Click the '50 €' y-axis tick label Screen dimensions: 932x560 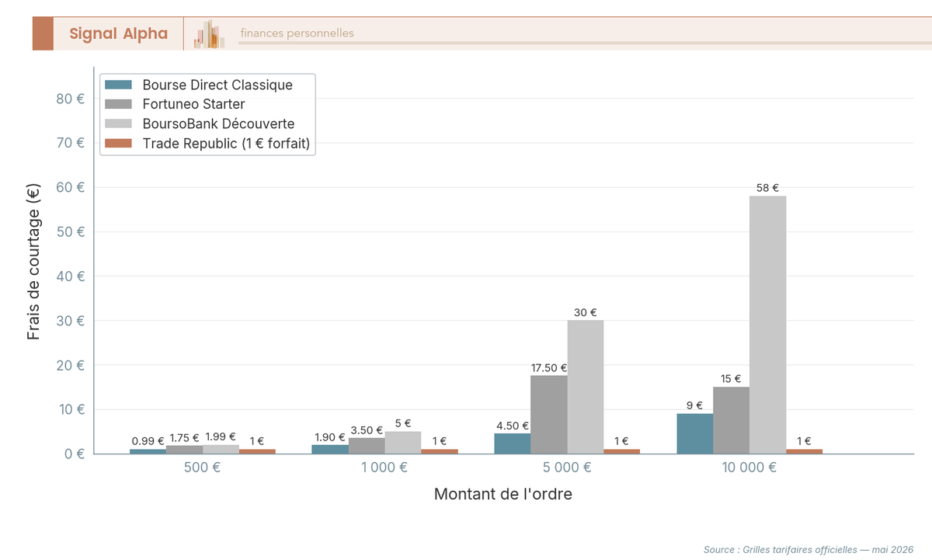[x=71, y=232]
